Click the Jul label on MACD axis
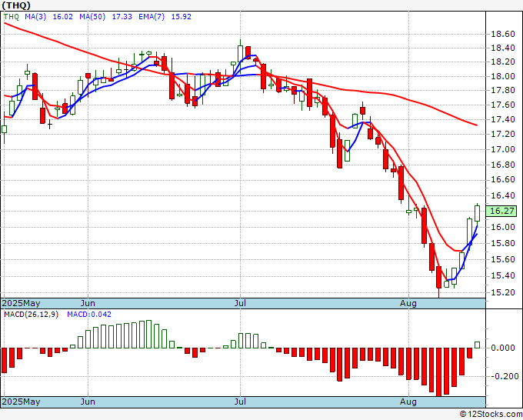Image resolution: width=523 pixels, height=420 pixels. [x=240, y=402]
